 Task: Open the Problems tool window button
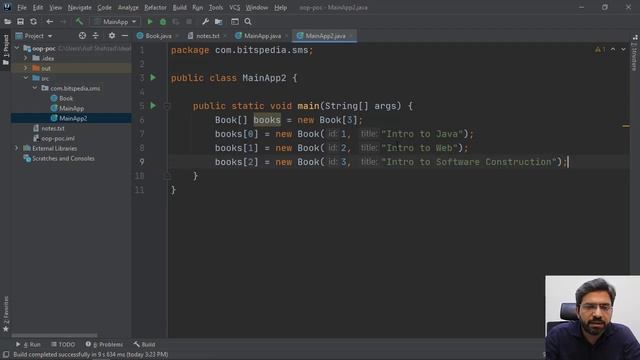(x=104, y=344)
